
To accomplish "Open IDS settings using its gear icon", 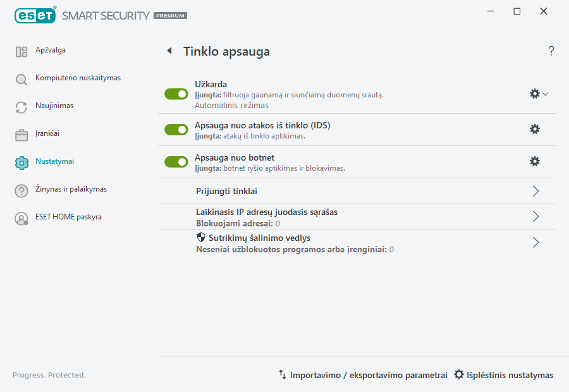I will 535,128.
